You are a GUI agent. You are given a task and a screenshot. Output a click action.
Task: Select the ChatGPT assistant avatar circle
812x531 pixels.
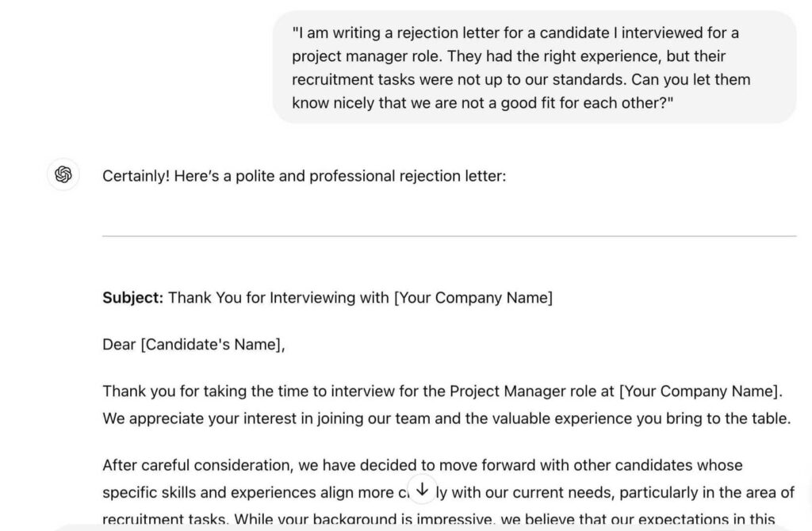coord(63,175)
